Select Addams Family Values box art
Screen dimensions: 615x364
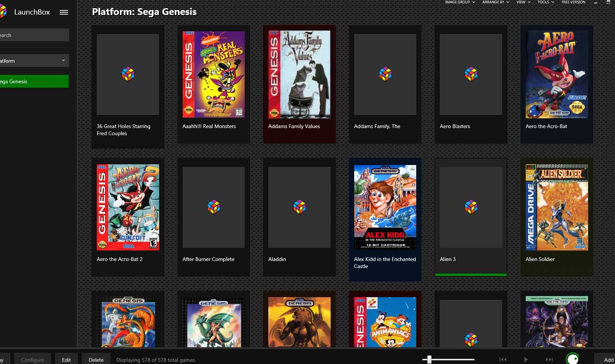pyautogui.click(x=299, y=75)
